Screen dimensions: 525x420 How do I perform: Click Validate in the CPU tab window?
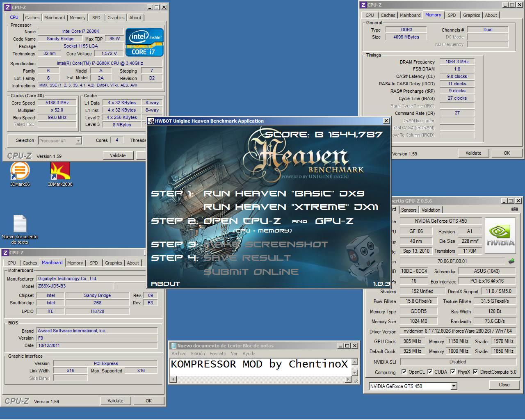point(118,155)
